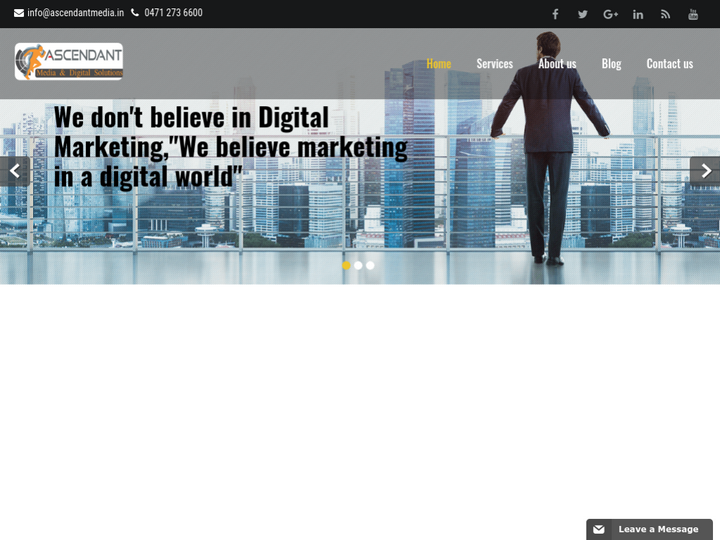Click the phone icon in the top bar
Image resolution: width=720 pixels, height=540 pixels.
click(135, 13)
